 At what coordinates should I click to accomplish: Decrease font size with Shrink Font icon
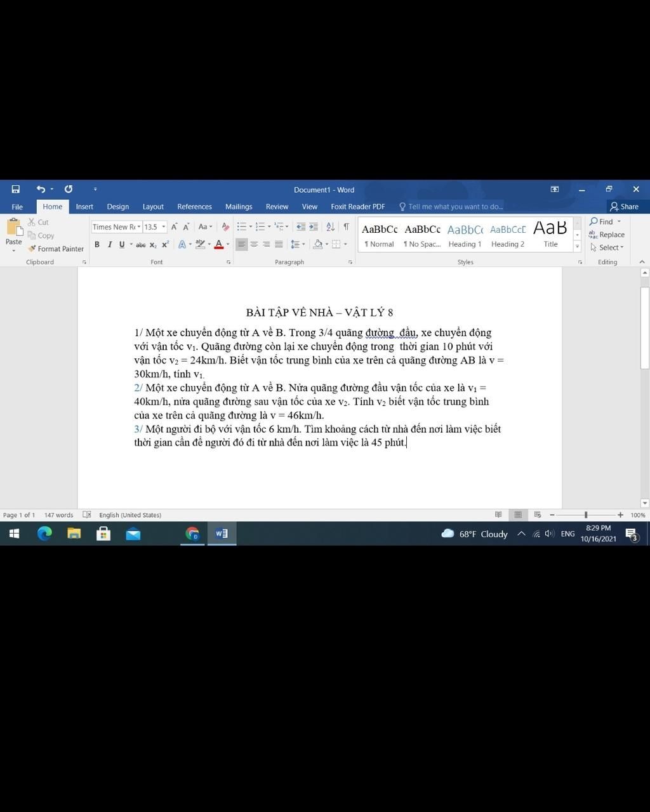(186, 226)
